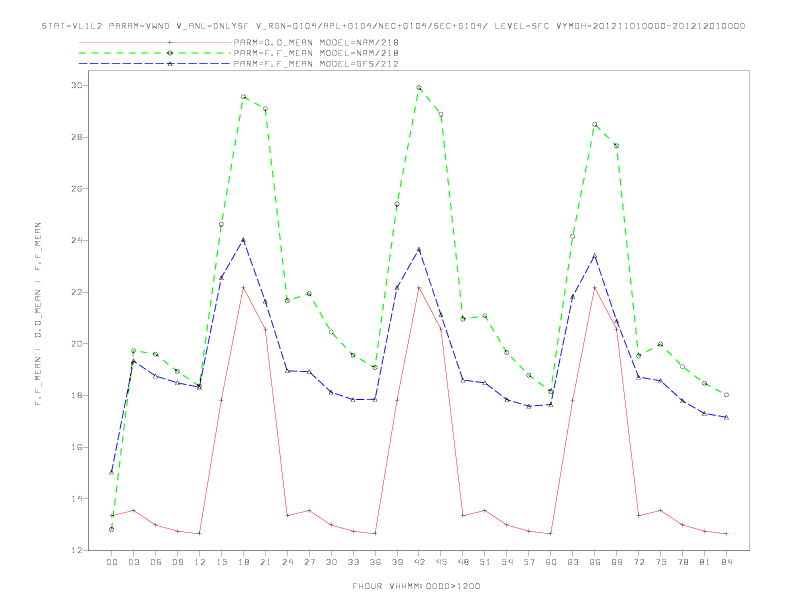Click forecast hour label 42 on x-axis
Image resolution: width=792 pixels, height=612 pixels.
pyautogui.click(x=419, y=562)
